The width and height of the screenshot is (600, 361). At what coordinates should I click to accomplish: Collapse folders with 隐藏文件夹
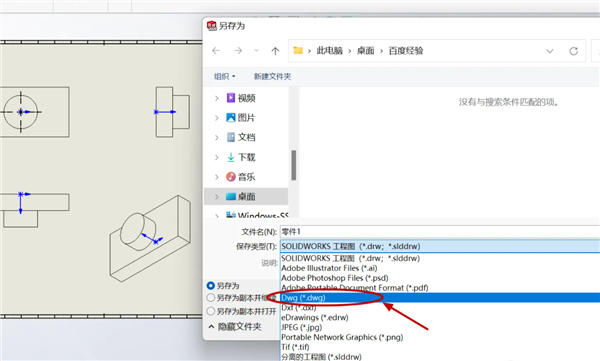(235, 327)
